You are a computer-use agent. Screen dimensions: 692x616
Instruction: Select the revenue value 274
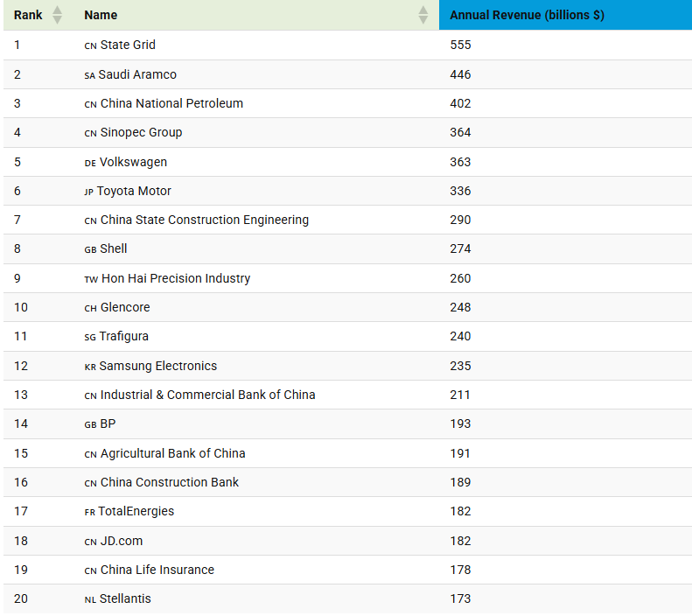click(460, 248)
